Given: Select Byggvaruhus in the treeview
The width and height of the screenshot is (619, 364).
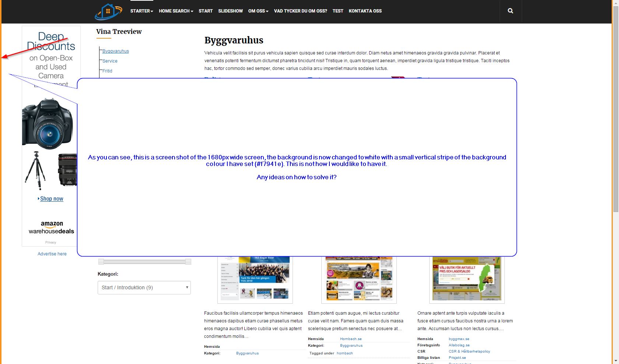Looking at the screenshot, I should coord(116,51).
